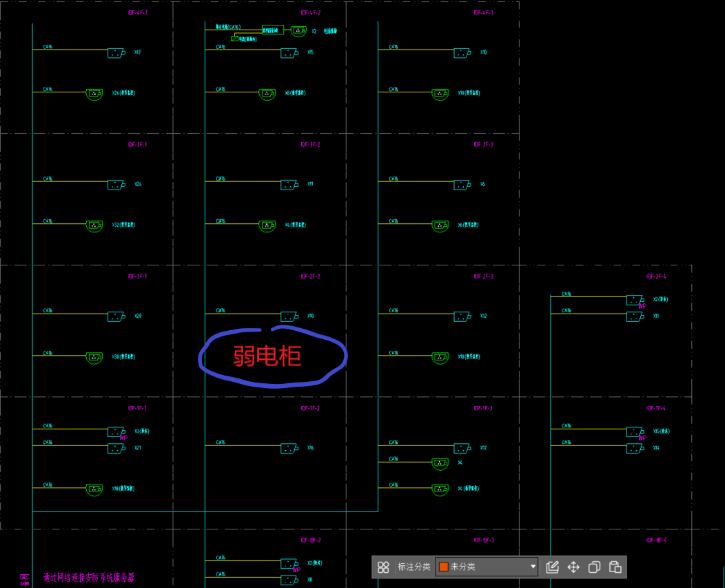
Task: Click the edit annotation pencil icon
Action: 553,567
